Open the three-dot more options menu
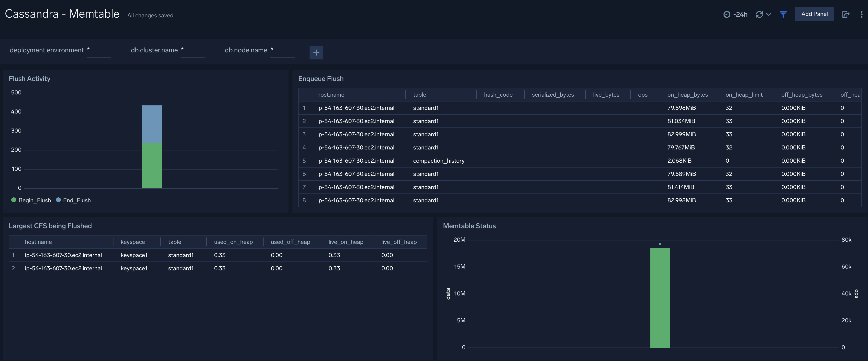Screen dimensions: 868x361 [x=861, y=14]
